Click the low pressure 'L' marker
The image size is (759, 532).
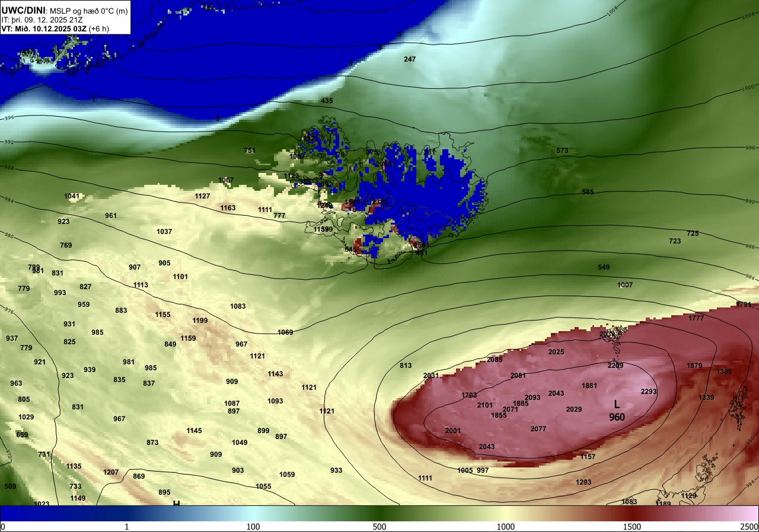pos(617,404)
